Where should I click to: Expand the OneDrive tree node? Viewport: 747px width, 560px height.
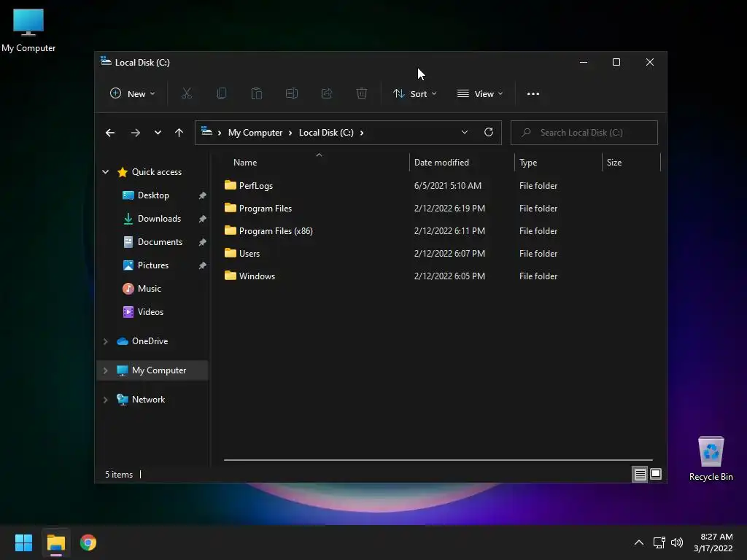(x=105, y=341)
